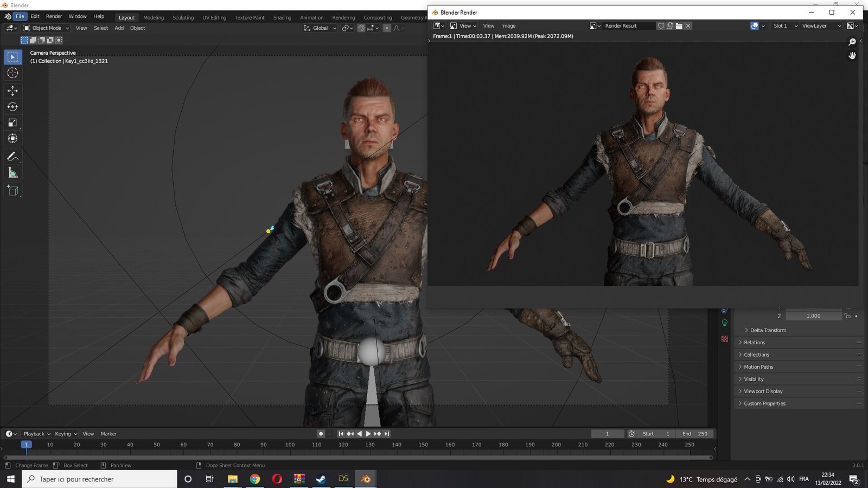Open the Slot 1 dropdown in the render window
This screenshot has height=488, width=868.
pyautogui.click(x=785, y=25)
